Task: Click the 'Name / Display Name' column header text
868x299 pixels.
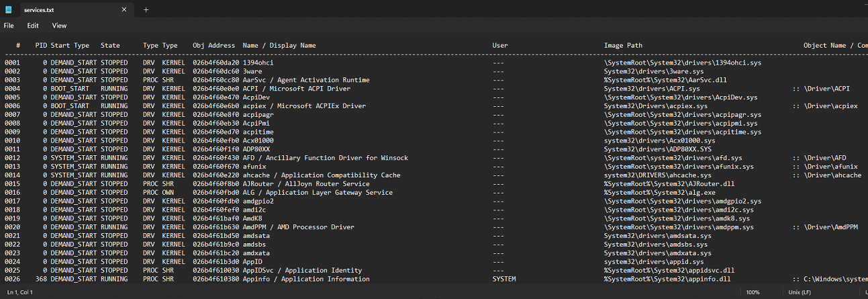Action: coord(279,45)
